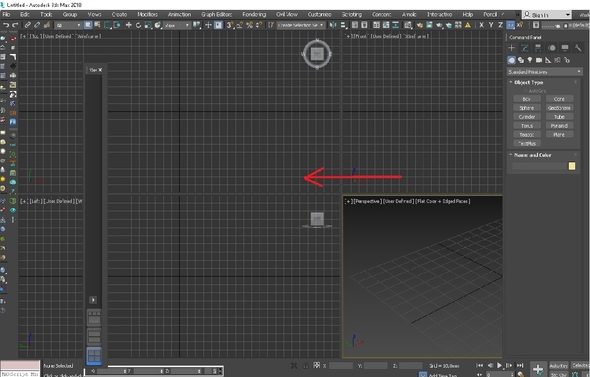Open the Standard Primitives category dropdown
This screenshot has width=590, height=377.
pos(544,72)
